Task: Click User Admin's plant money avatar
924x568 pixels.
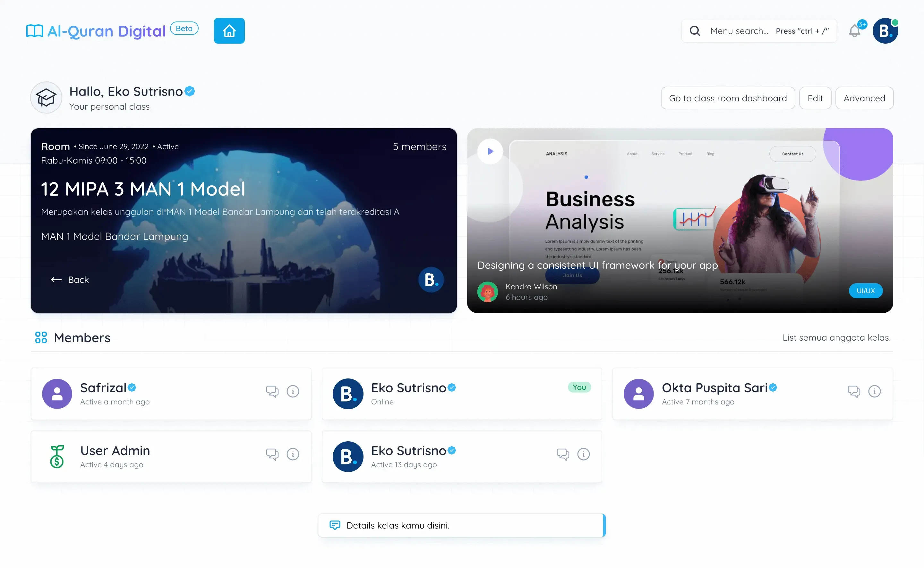Action: point(57,456)
